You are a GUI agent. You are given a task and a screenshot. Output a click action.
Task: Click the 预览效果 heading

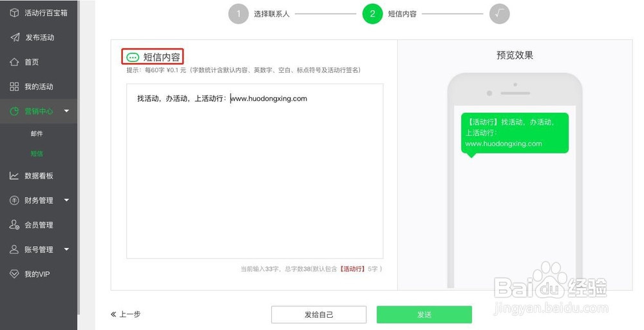pos(515,55)
